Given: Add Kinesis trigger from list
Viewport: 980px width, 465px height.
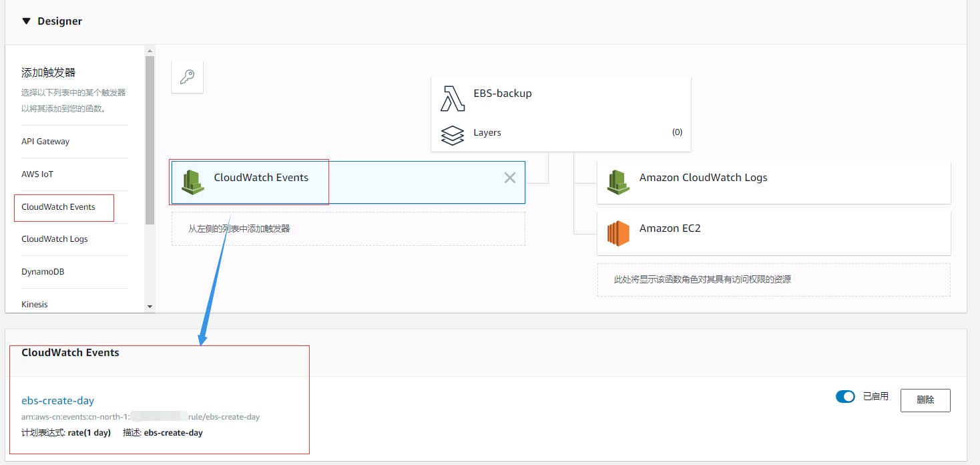Looking at the screenshot, I should tap(35, 305).
